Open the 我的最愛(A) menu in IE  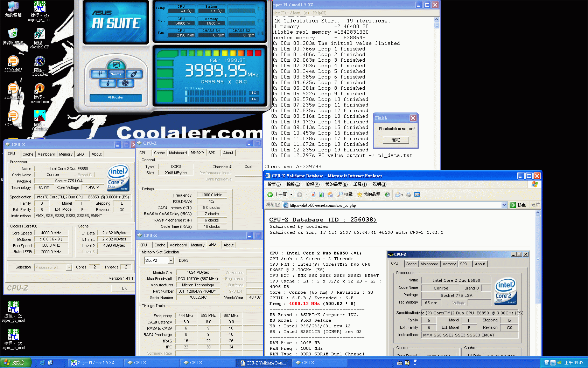[x=336, y=184]
